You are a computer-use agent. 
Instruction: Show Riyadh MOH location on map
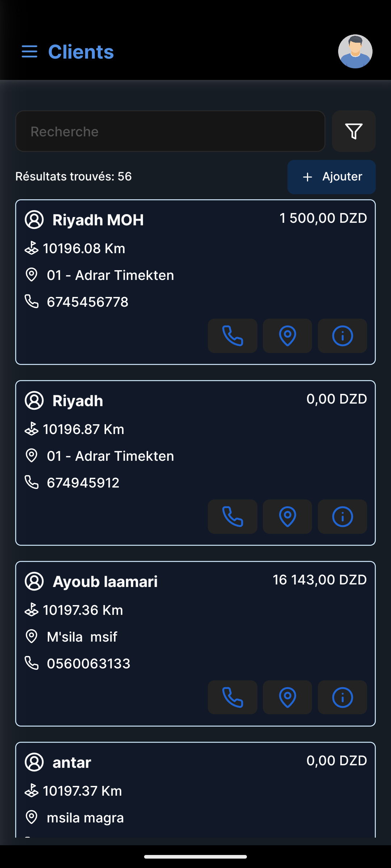click(x=287, y=336)
